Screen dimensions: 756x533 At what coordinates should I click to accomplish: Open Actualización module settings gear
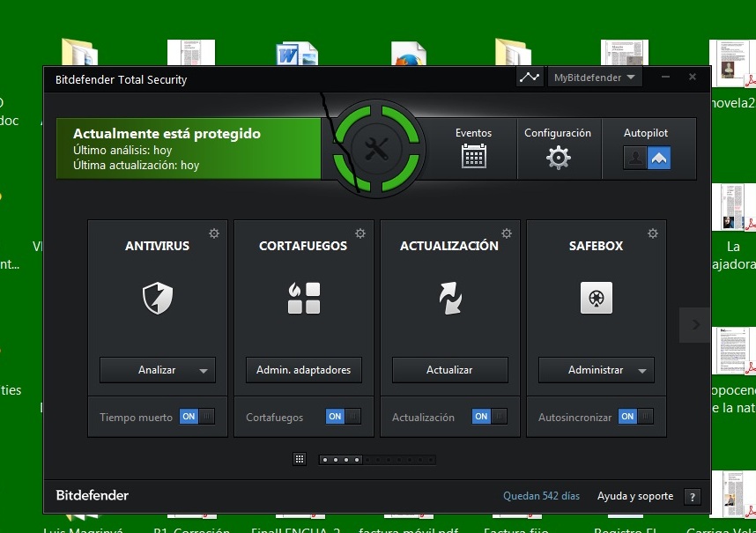point(507,233)
